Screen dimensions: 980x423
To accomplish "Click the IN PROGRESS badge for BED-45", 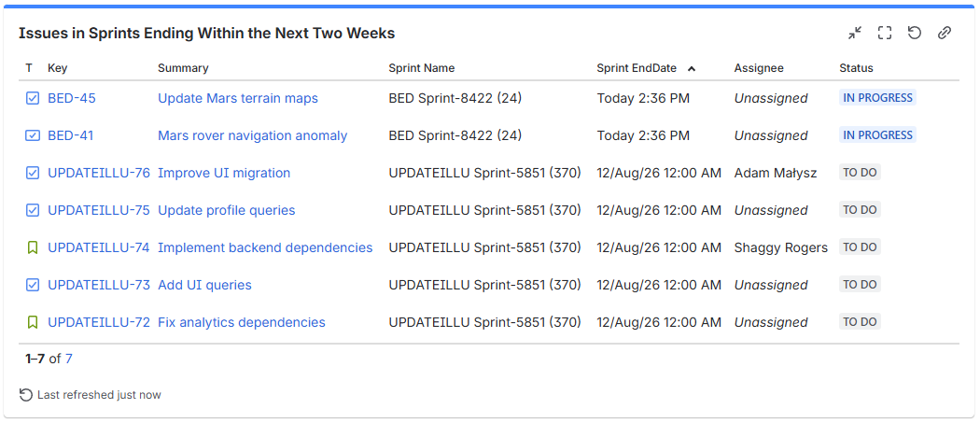I will [877, 98].
